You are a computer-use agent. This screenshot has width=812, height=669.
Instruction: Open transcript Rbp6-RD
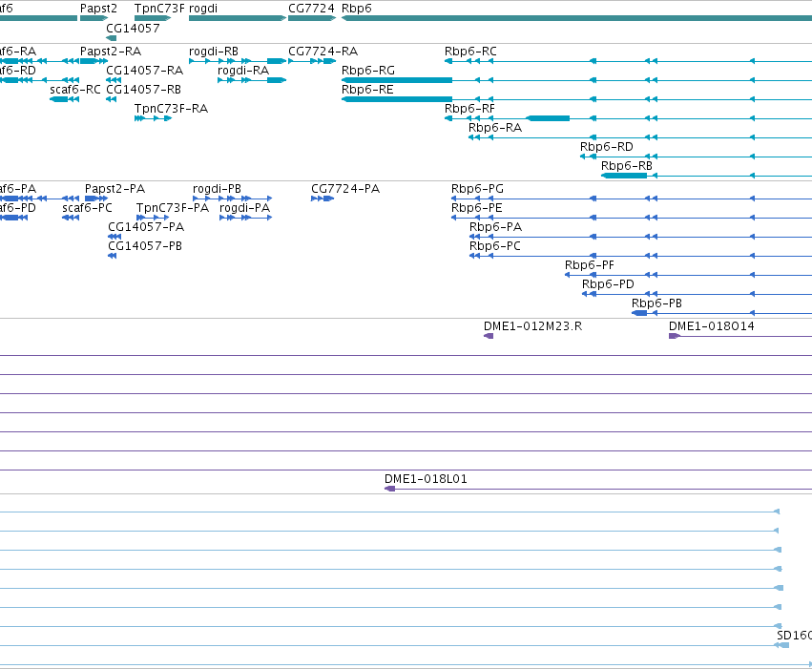[x=607, y=147]
